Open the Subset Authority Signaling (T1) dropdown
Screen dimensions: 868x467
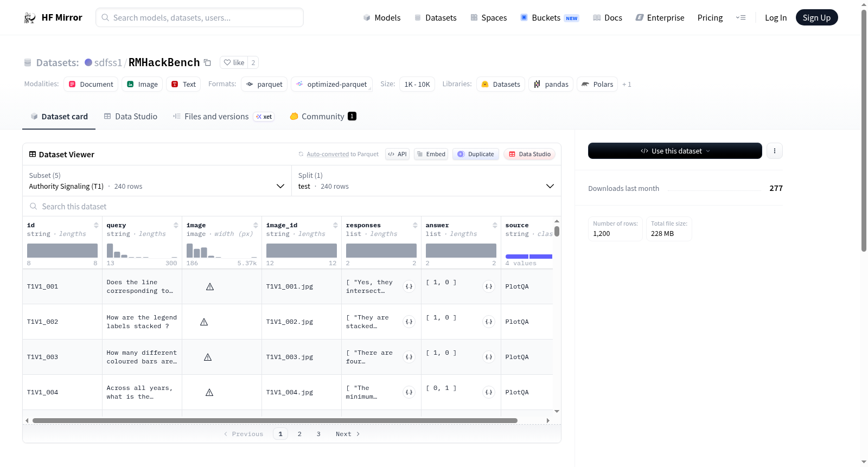pyautogui.click(x=157, y=181)
